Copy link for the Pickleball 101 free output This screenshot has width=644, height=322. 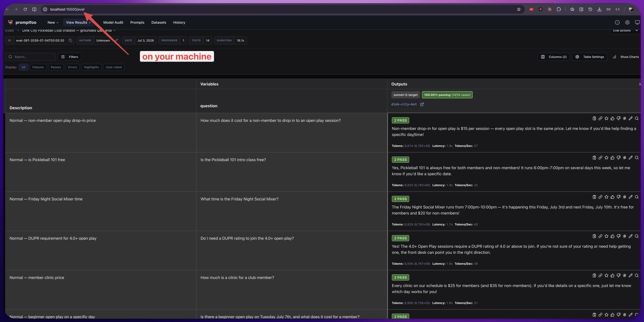(600, 158)
